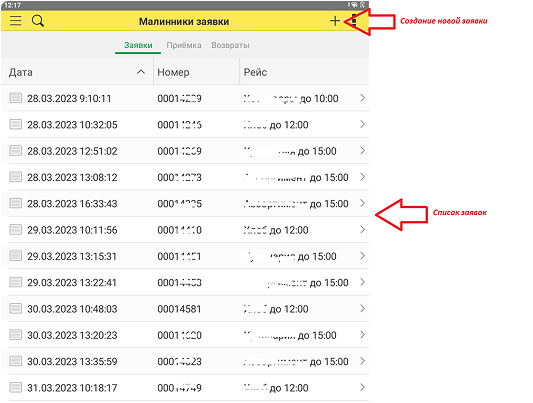Screen dimensions: 533x403
Task: Open the three-dot overflow menu
Action: click(x=354, y=21)
